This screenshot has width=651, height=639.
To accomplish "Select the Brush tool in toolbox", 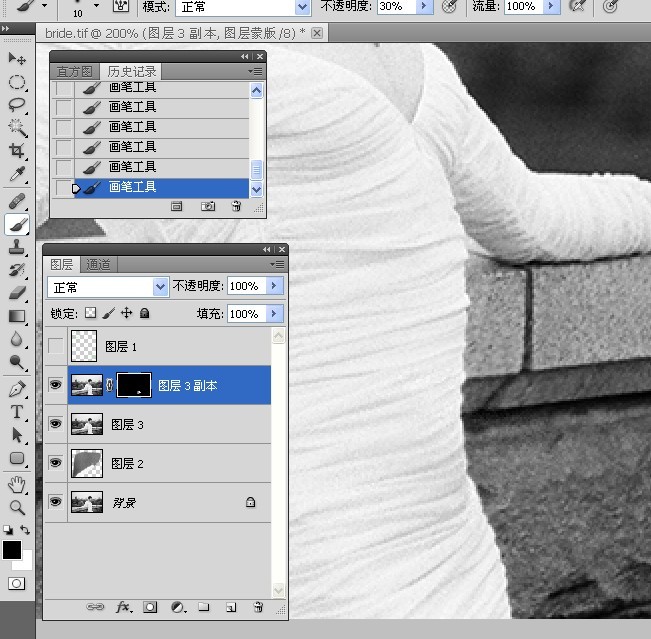I will pyautogui.click(x=17, y=225).
